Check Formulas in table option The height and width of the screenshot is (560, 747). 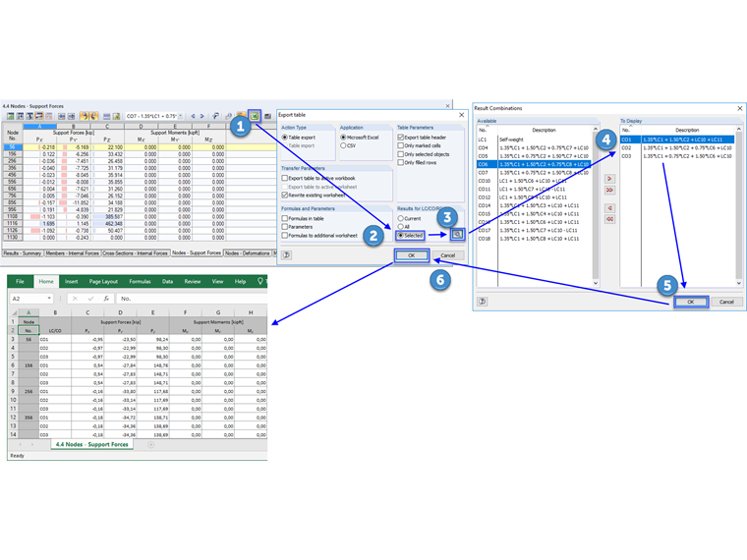(285, 218)
